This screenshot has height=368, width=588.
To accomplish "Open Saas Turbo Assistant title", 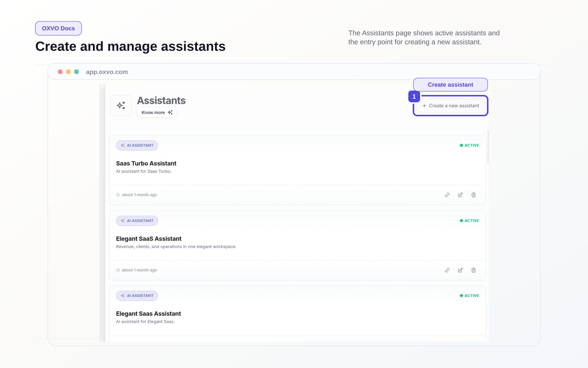I will pyautogui.click(x=146, y=163).
